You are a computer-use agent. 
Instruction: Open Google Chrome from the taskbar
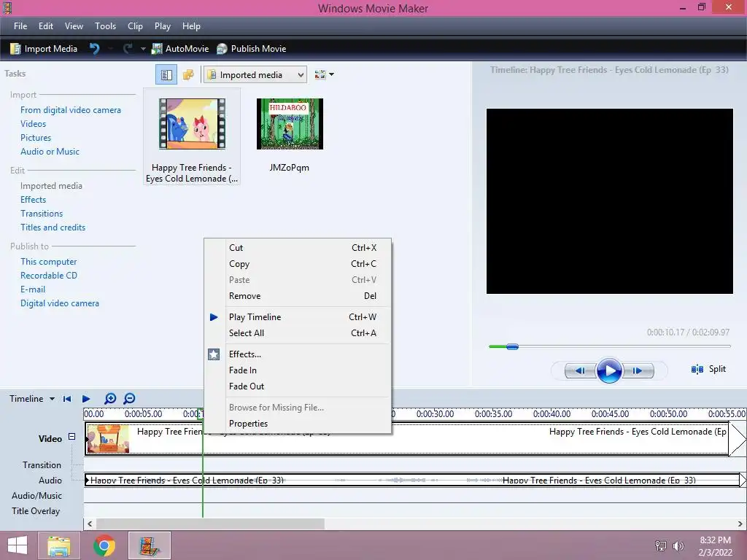[x=104, y=545]
